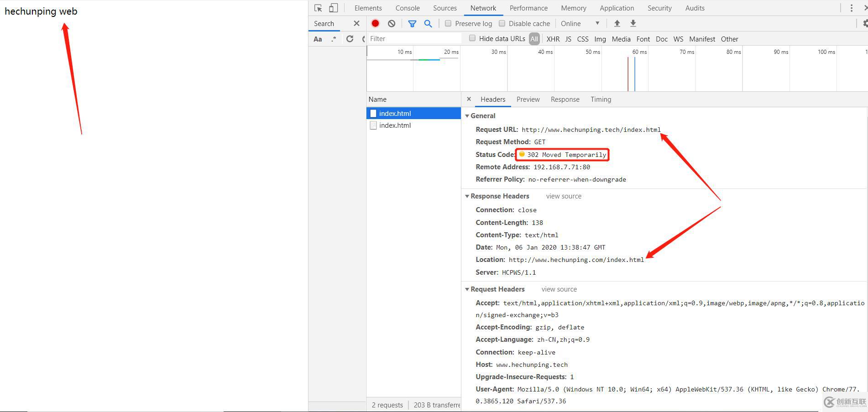Toggle the device toolbar icon
Image resolution: width=868 pixels, height=412 pixels.
(334, 8)
